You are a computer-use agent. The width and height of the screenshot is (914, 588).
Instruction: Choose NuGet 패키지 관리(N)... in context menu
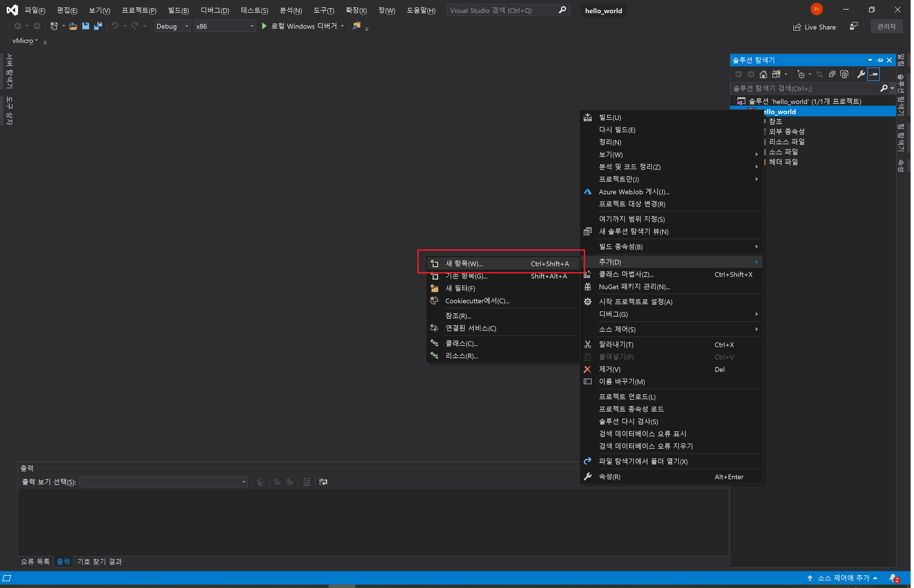point(634,287)
